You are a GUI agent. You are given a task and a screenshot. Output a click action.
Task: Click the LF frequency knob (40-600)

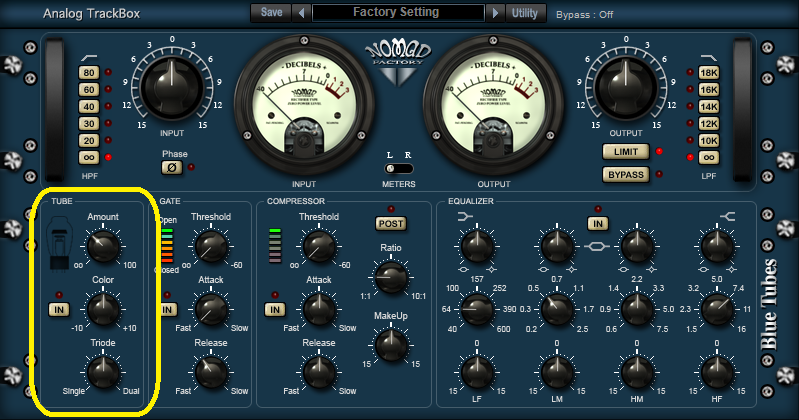click(x=477, y=309)
